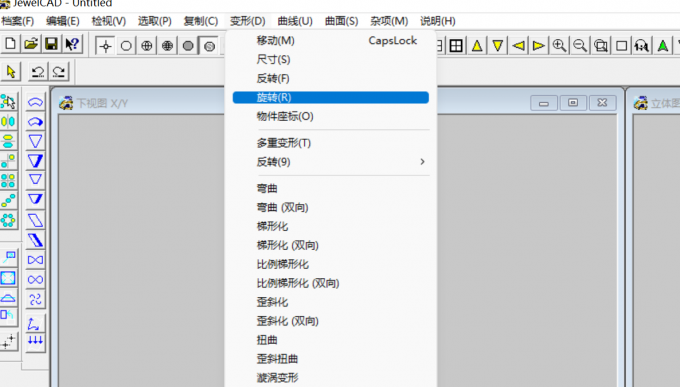
Task: Click the cyan crossed rectangle tool icon
Action: point(8,278)
